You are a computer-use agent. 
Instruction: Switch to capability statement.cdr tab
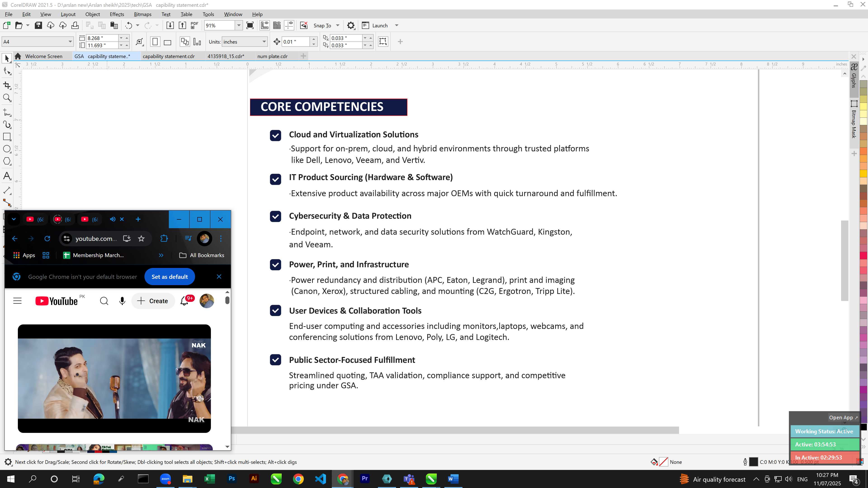(168, 56)
